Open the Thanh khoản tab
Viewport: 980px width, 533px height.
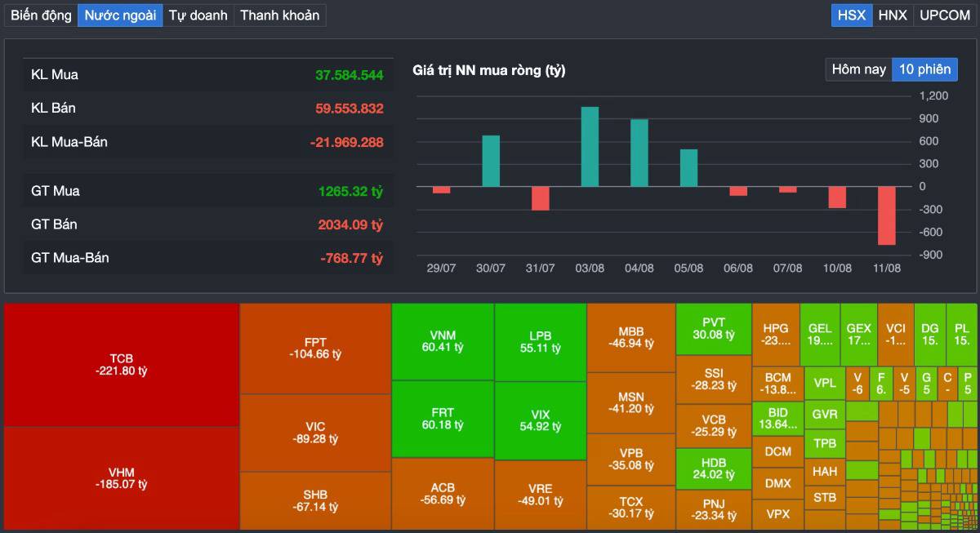280,15
